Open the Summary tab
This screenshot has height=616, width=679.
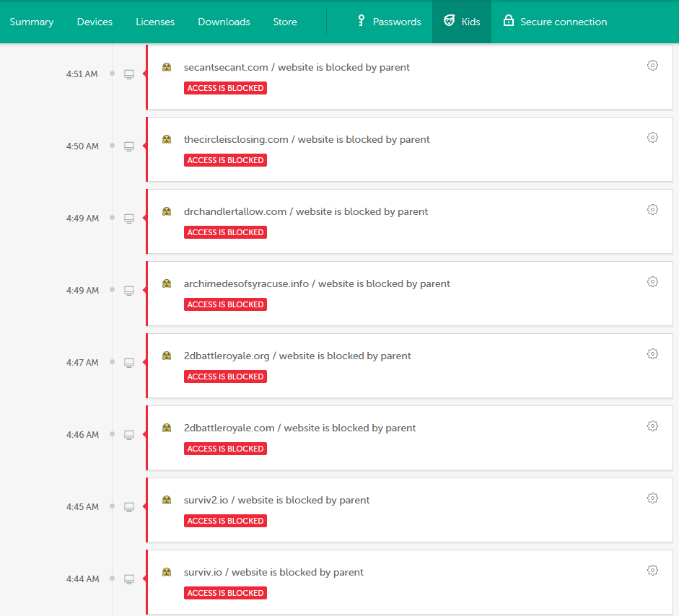point(32,22)
